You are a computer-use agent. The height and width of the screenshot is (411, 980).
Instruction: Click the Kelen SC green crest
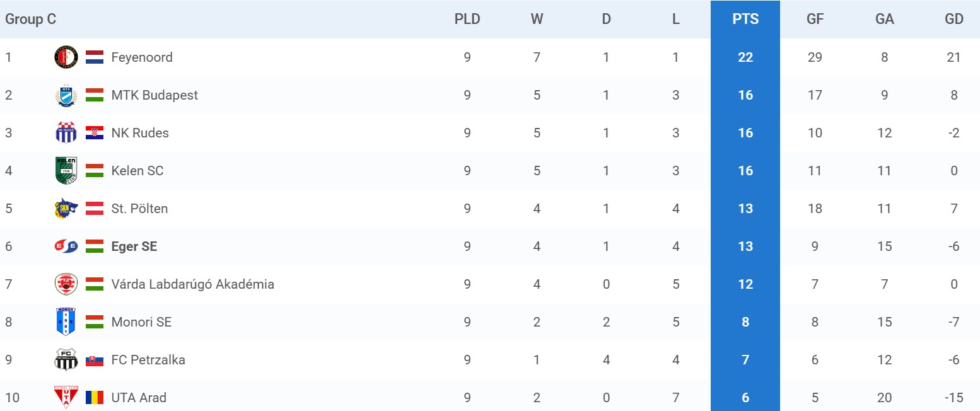(x=66, y=171)
